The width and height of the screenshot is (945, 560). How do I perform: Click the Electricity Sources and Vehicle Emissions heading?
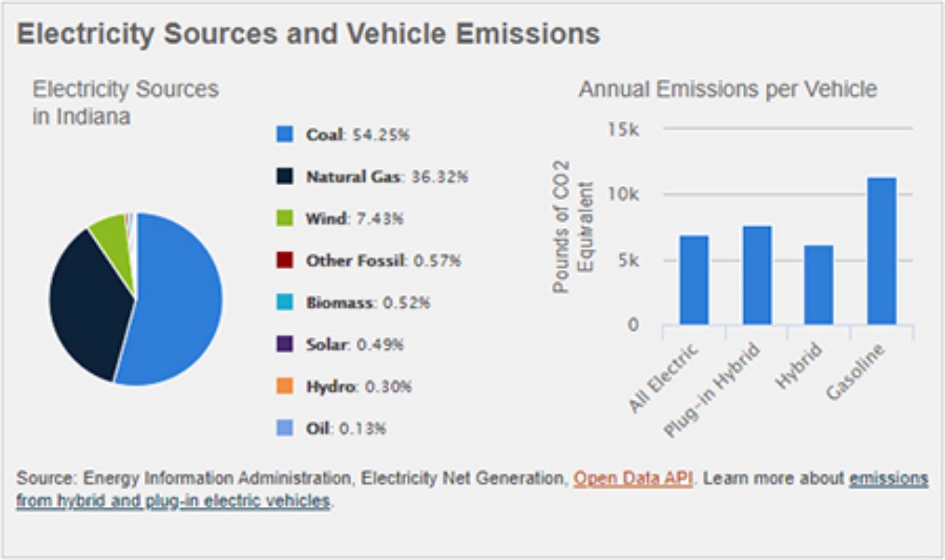308,34
